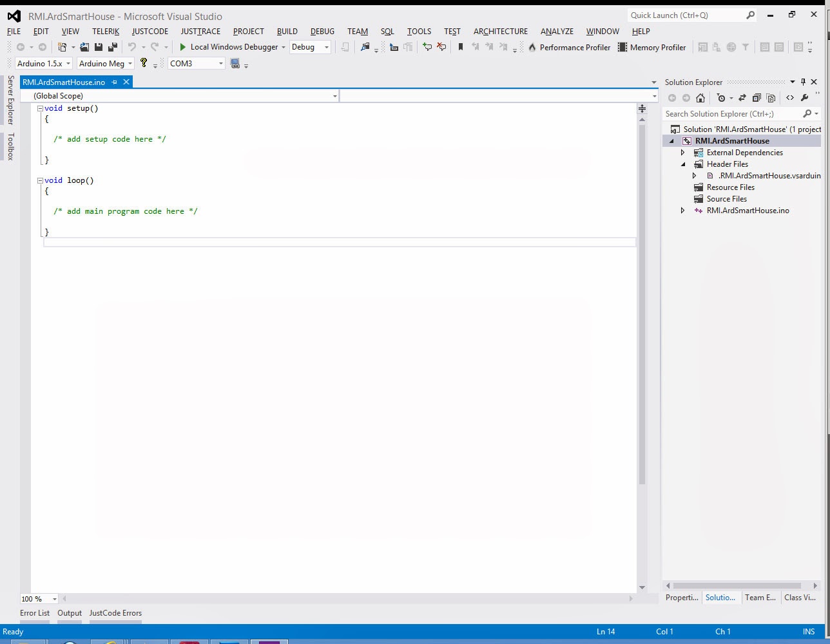The image size is (830, 644).
Task: Open the BUILD menu
Action: tap(287, 31)
